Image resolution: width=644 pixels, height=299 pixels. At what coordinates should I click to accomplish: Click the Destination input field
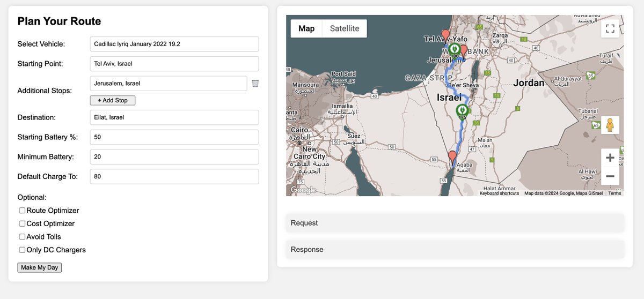pos(174,117)
